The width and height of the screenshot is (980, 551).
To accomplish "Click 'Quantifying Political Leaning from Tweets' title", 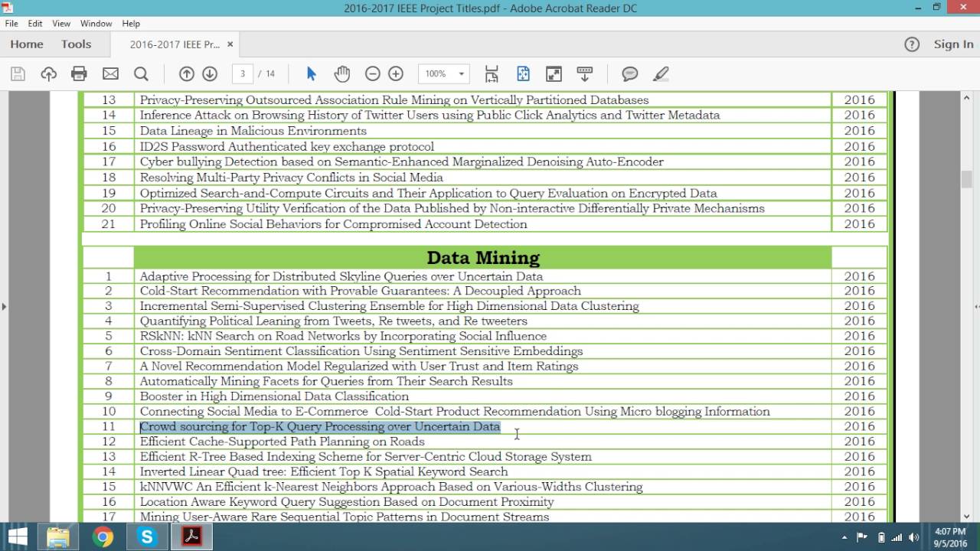I will click(333, 321).
